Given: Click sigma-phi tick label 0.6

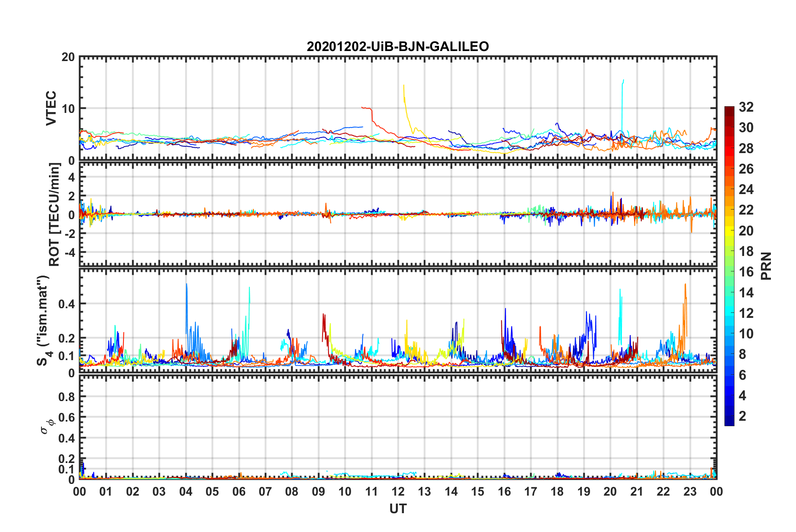Looking at the screenshot, I should 67,417.
